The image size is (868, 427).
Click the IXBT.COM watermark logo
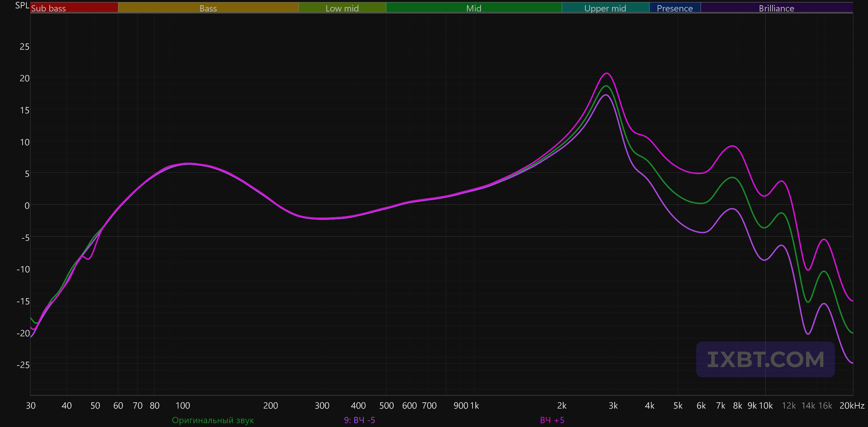coord(765,360)
